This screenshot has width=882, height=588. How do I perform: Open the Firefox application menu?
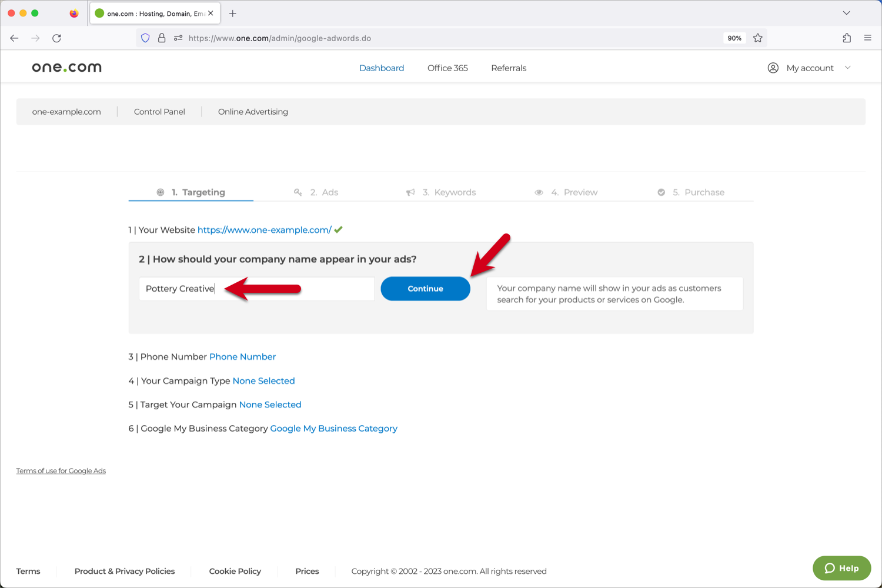[867, 38]
